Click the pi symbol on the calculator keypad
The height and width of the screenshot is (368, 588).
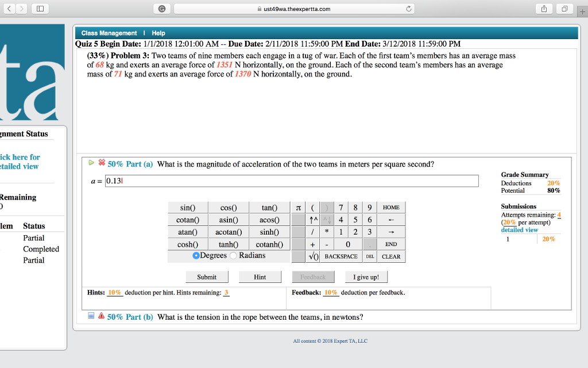[297, 207]
